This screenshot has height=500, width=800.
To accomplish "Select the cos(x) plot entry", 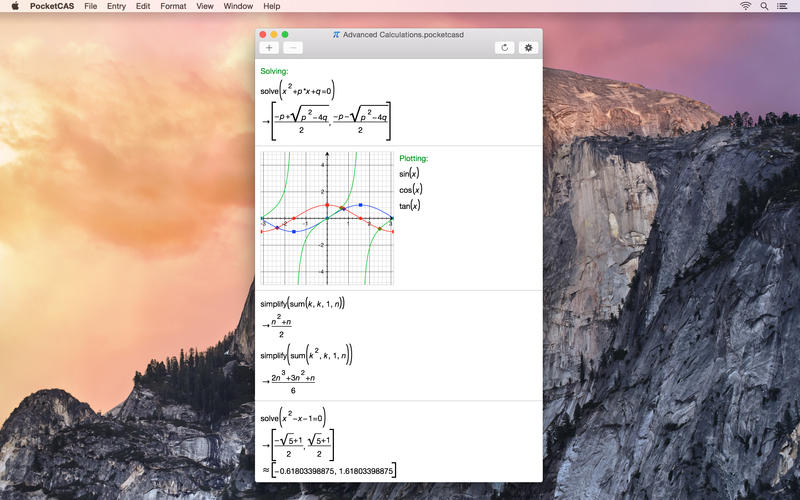I will click(410, 189).
